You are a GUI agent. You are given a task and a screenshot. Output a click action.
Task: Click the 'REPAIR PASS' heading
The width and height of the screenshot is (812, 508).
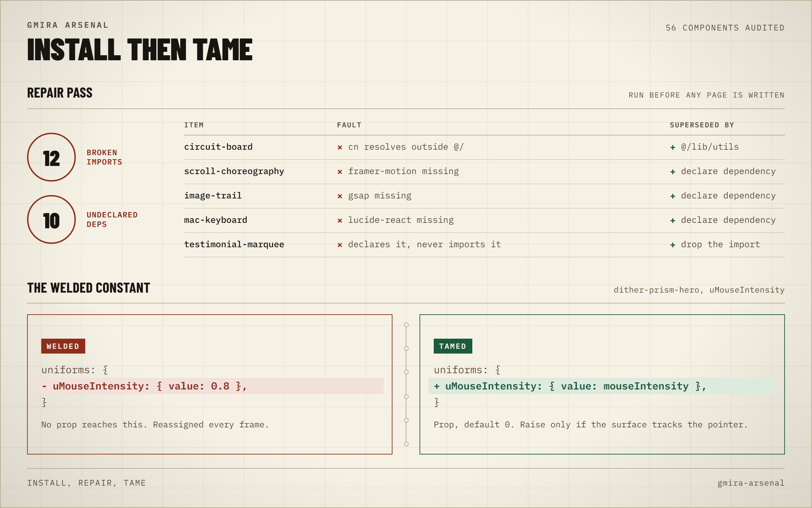pos(60,93)
